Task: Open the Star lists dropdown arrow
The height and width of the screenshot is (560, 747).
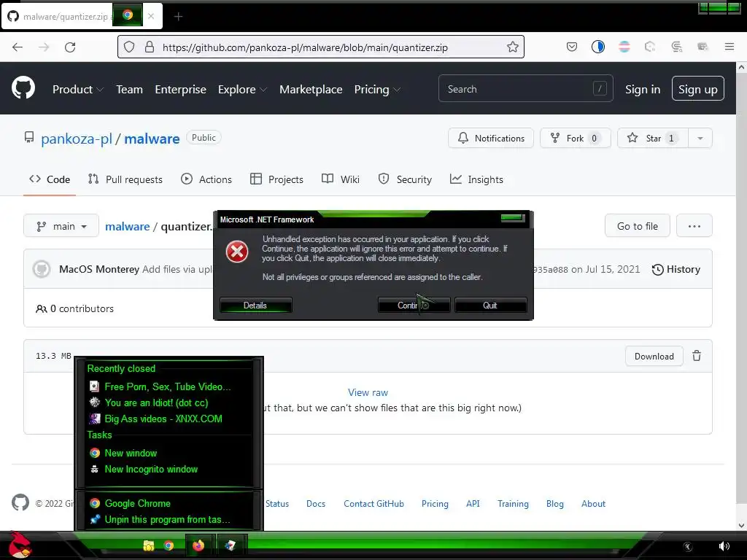Action: (700, 138)
